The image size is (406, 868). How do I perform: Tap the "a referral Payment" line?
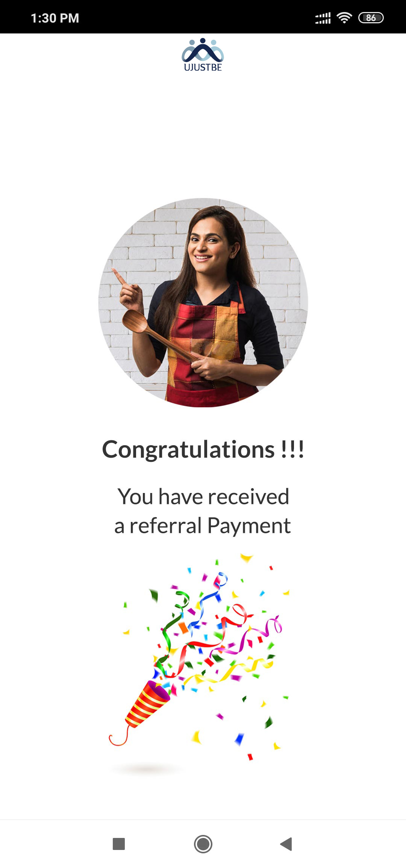pos(203,525)
